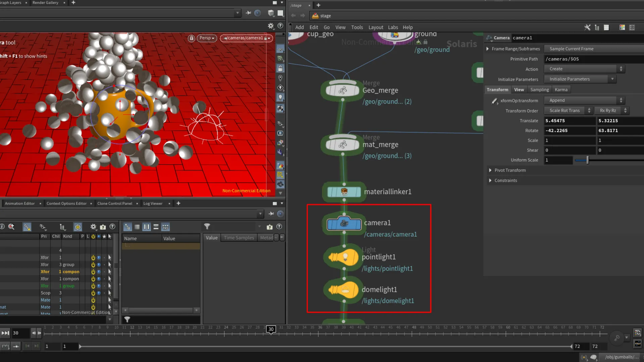Toggle the orange activation plug on the Scop row
This screenshot has height=362, width=644.
point(93,293)
